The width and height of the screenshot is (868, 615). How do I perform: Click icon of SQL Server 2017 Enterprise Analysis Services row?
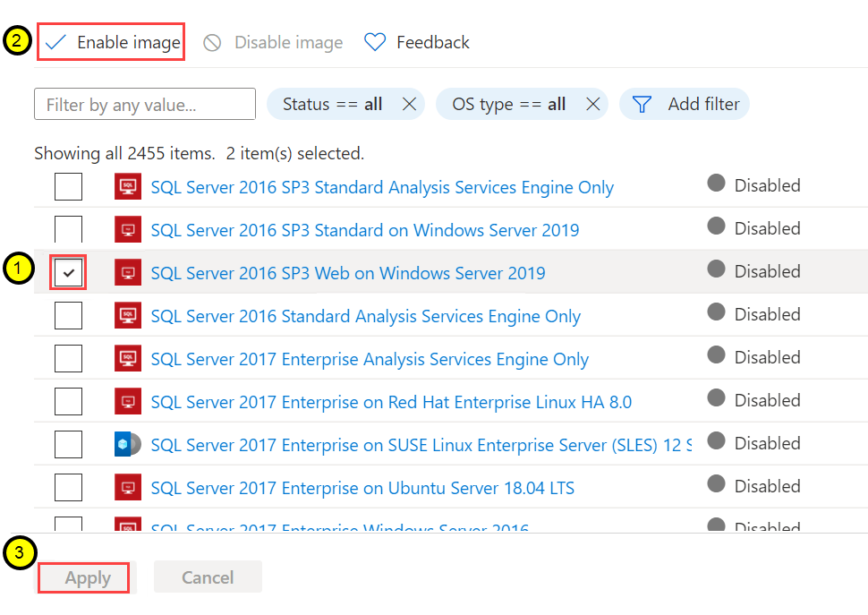coord(128,358)
